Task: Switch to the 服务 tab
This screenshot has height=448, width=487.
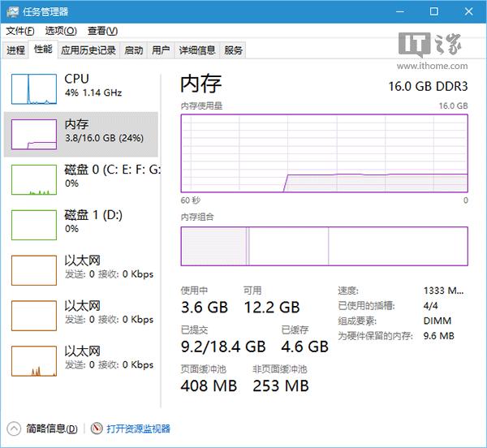Action: click(233, 50)
